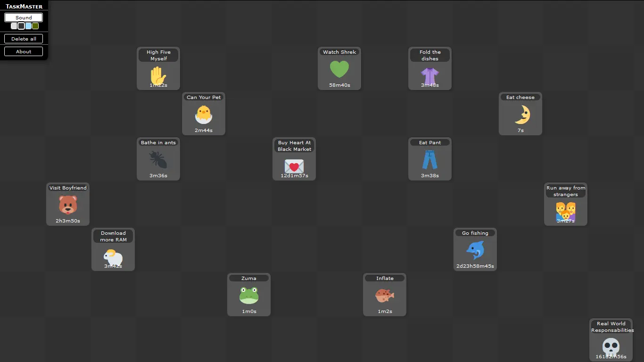Toggle the Sound button
Screen dimensions: 644x362
[x=24, y=17]
